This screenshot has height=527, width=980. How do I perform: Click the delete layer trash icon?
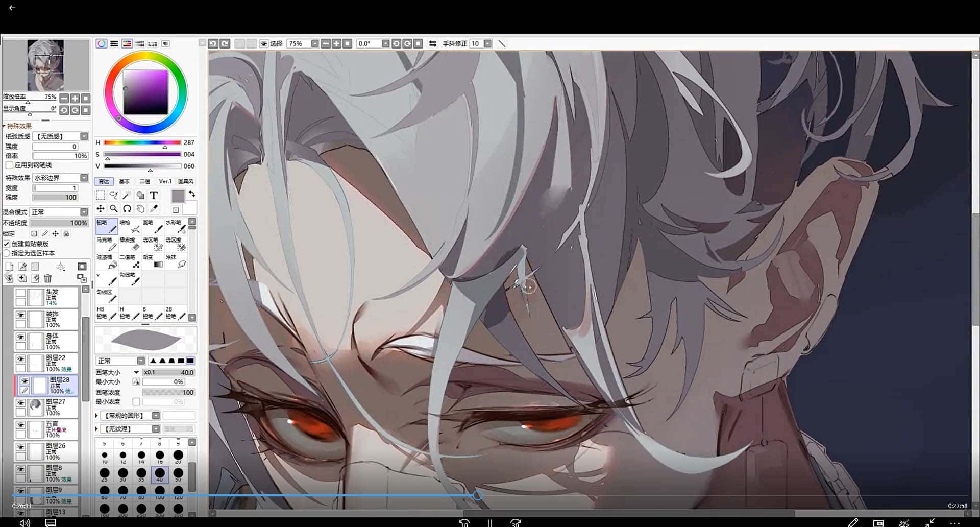tap(48, 278)
